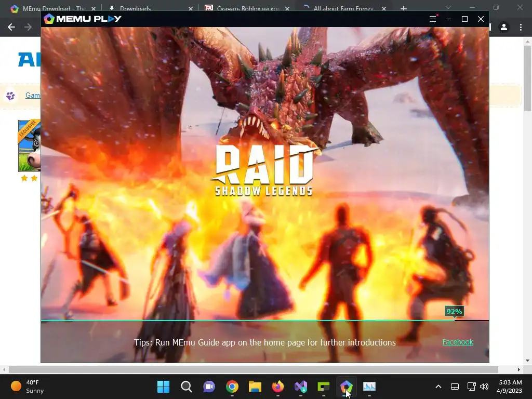Open Google Chrome from taskbar
This screenshot has width=532, height=399.
click(232, 387)
